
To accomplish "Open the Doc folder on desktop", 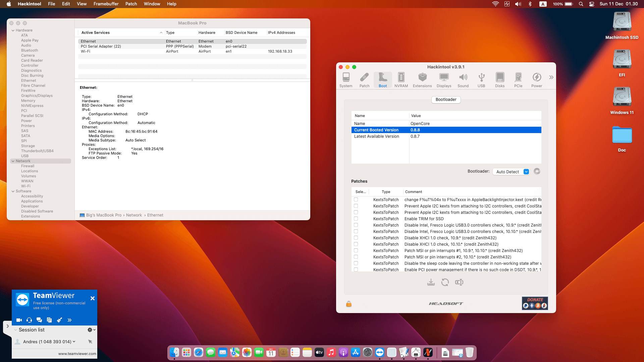I will click(622, 138).
